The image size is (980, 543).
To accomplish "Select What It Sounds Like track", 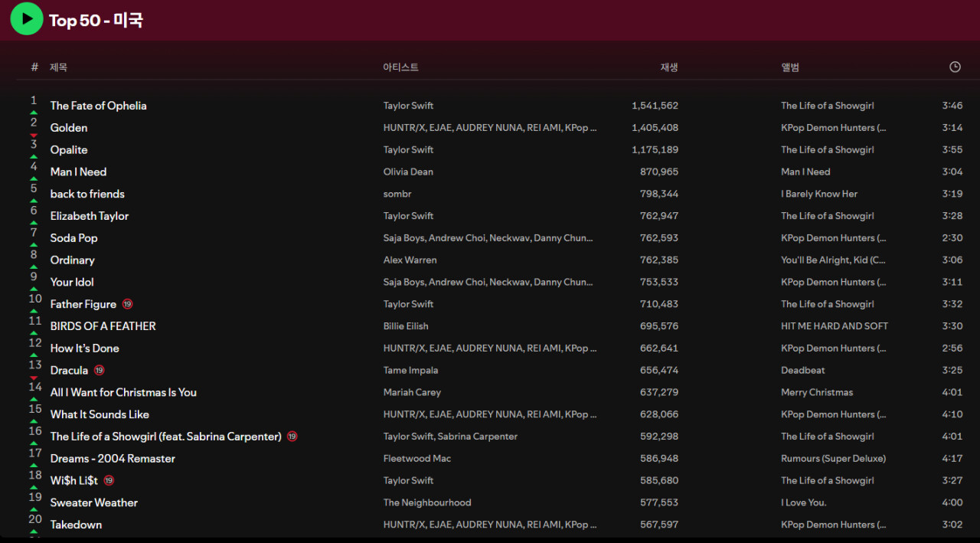I will [x=100, y=414].
